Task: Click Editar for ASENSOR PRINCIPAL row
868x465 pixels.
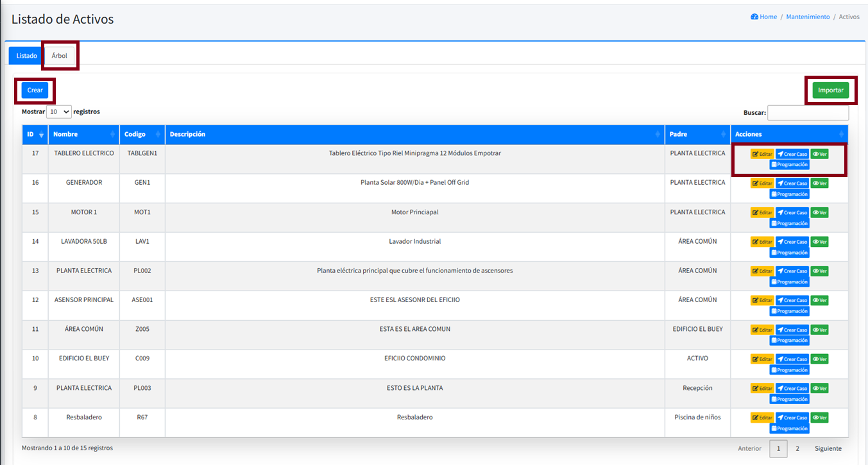Action: pyautogui.click(x=762, y=301)
